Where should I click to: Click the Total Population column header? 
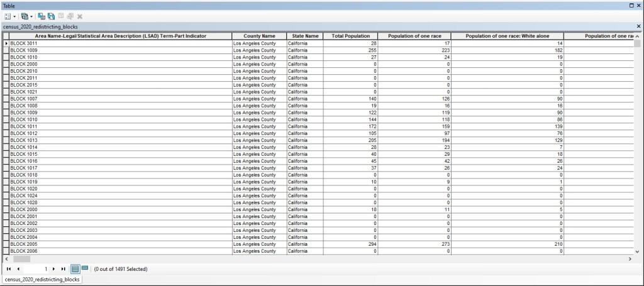355,36
